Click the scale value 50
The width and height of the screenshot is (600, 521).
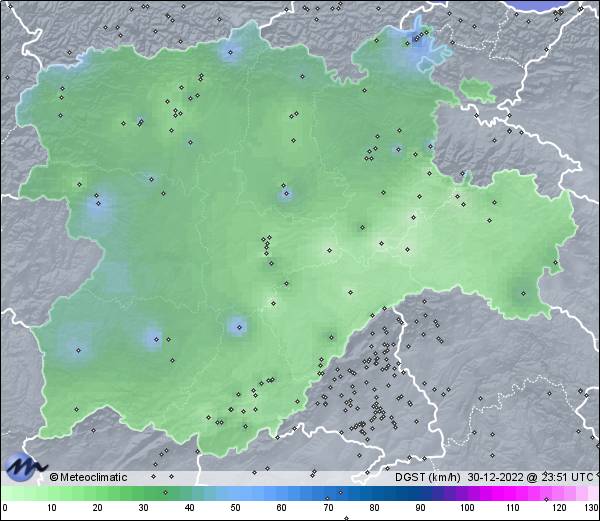pyautogui.click(x=235, y=508)
